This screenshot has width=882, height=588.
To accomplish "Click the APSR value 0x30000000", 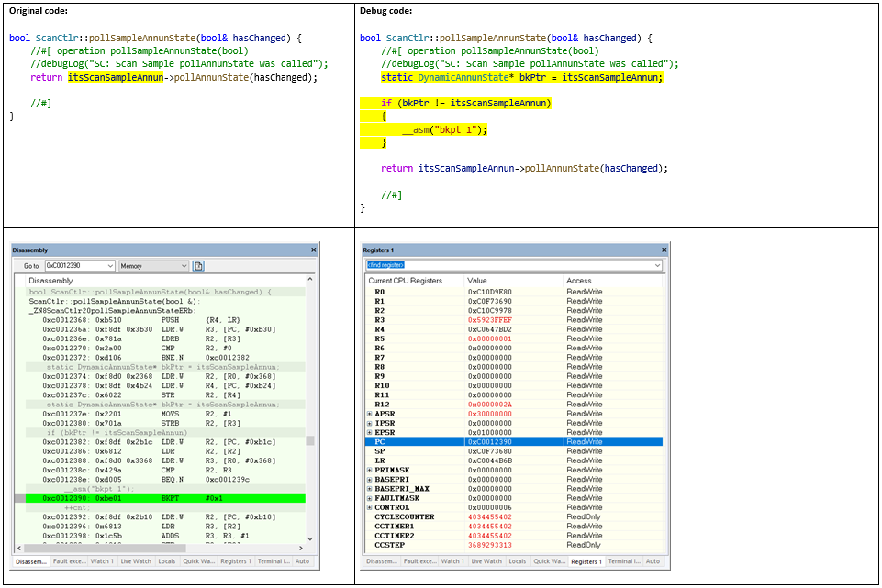I will coord(490,414).
